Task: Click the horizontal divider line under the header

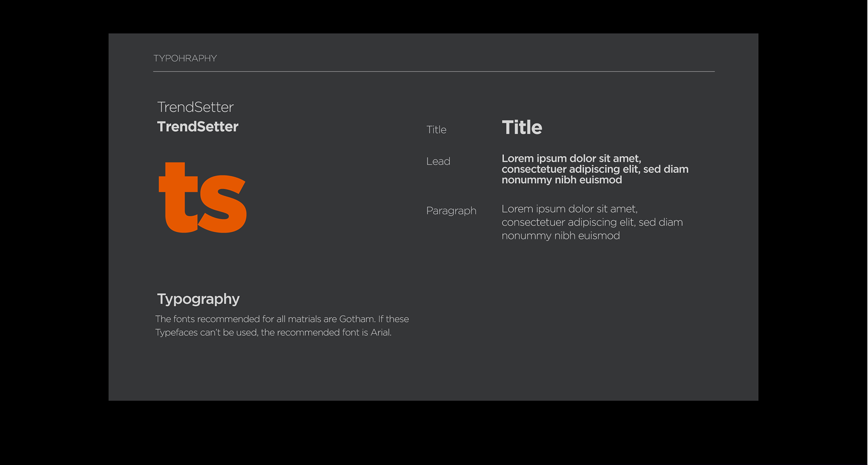Action: [x=434, y=71]
